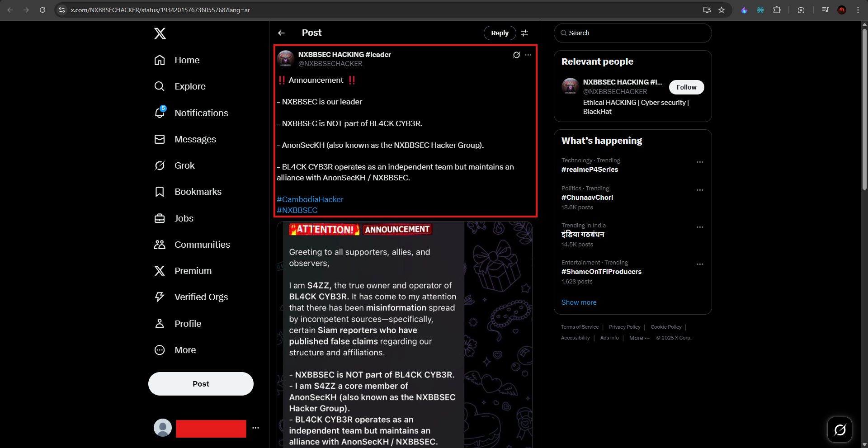Screen dimensions: 868x448
Task: Open Terms of Service link
Action: (580, 327)
